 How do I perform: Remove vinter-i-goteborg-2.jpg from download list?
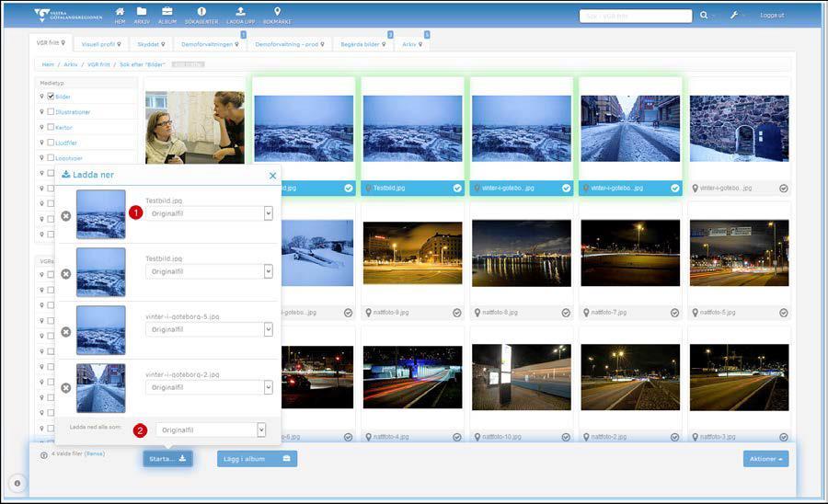(65, 388)
